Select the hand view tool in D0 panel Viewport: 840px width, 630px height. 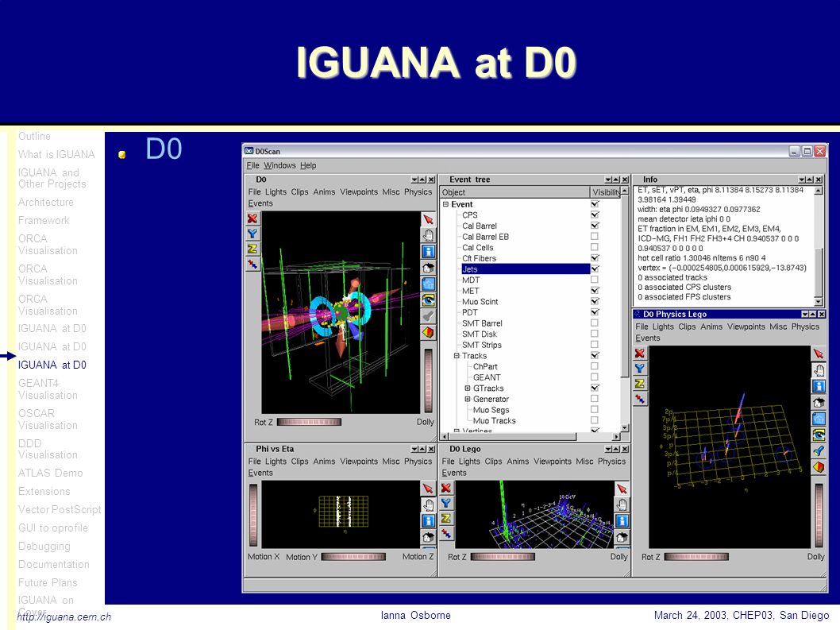(428, 235)
